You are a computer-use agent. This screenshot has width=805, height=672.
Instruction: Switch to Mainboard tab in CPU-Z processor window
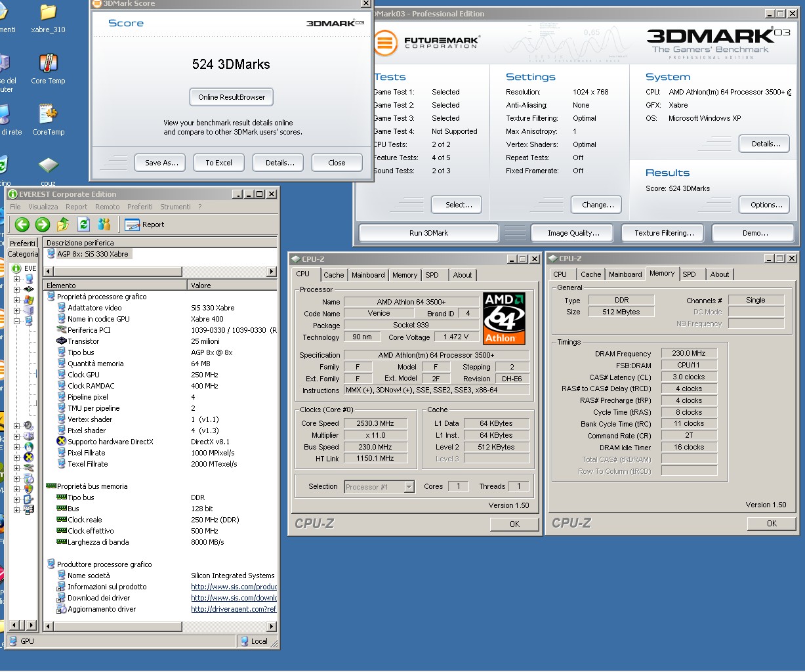pos(368,275)
